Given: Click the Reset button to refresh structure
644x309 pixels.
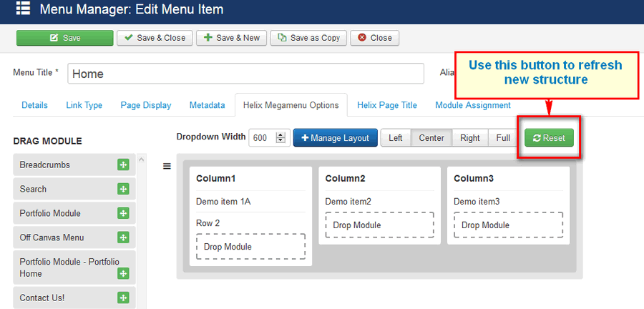Looking at the screenshot, I should click(x=549, y=138).
